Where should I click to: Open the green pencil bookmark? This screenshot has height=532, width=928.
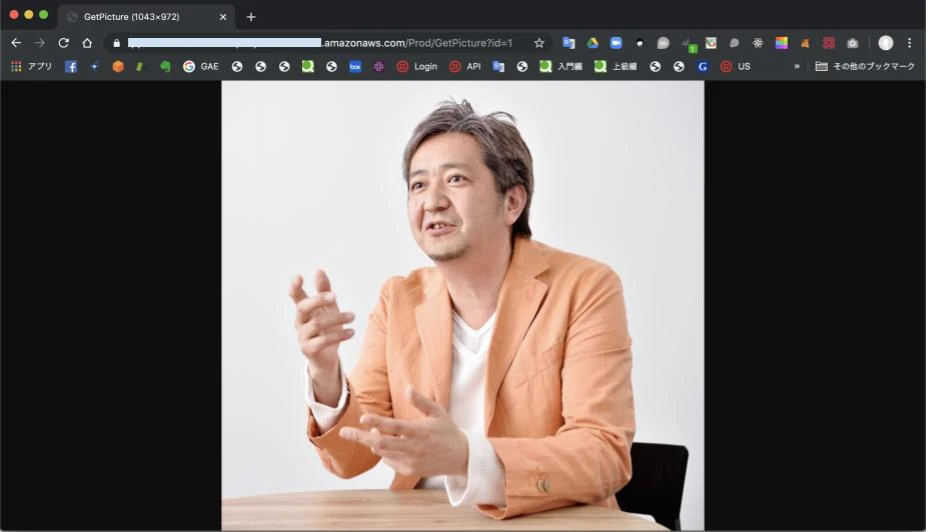coord(140,66)
